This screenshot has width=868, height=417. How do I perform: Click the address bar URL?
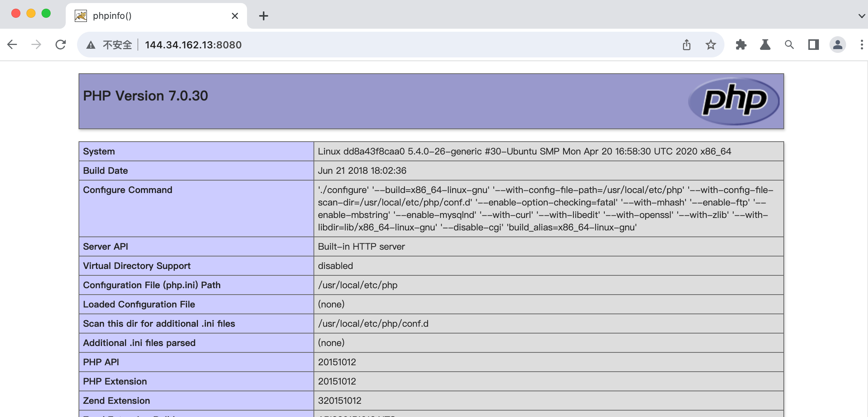click(193, 45)
